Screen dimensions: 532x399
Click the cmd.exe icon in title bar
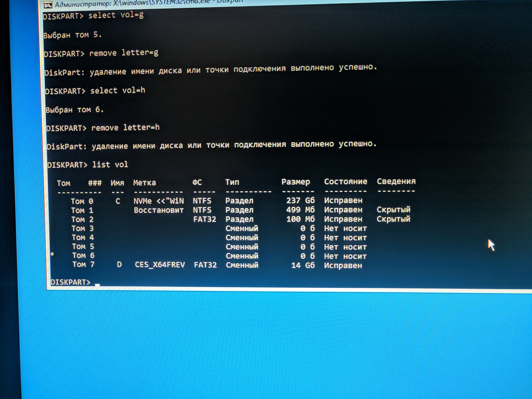(48, 5)
